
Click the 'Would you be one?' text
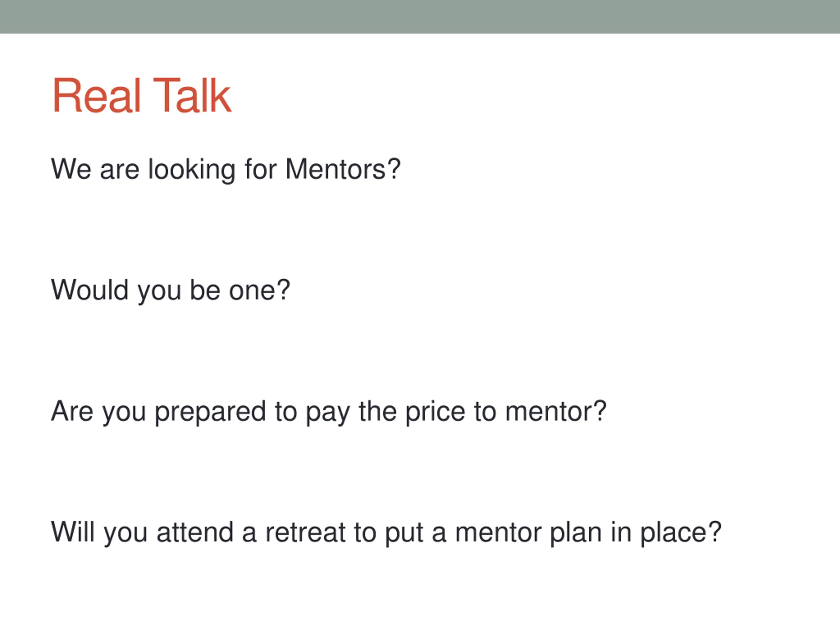pos(171,290)
